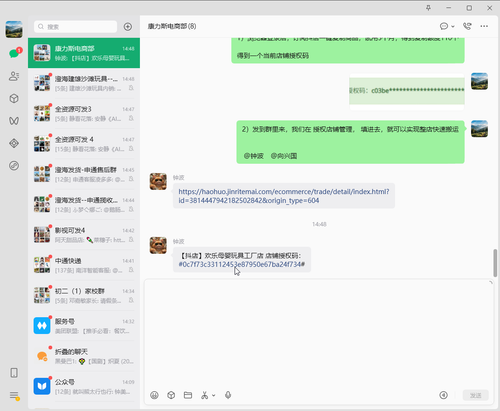Screen dimensions: 500x411
Task: Click the #0c7f73c3... authorization code link
Action: 241,264
